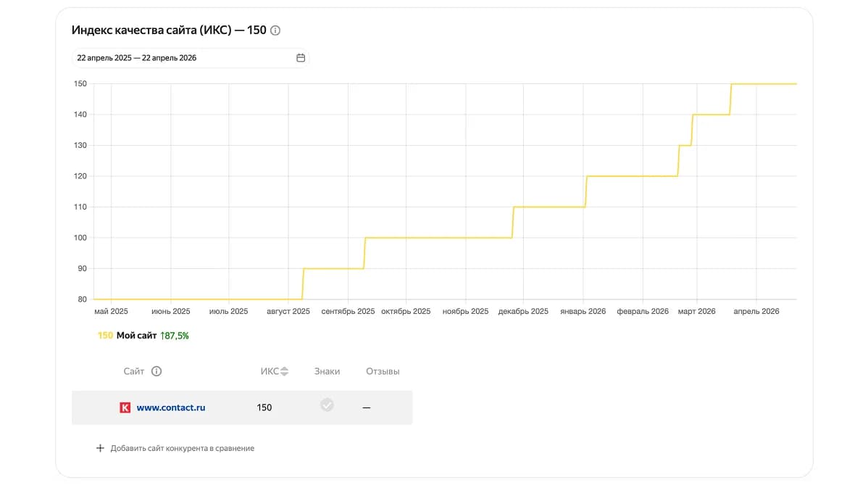The width and height of the screenshot is (868, 485).
Task: Click the март 2026 axis label
Action: point(697,311)
